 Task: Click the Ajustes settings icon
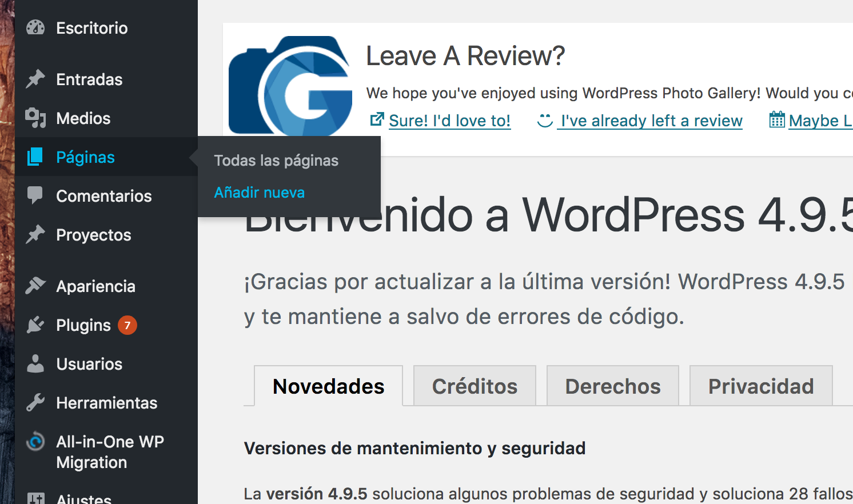coord(35,498)
